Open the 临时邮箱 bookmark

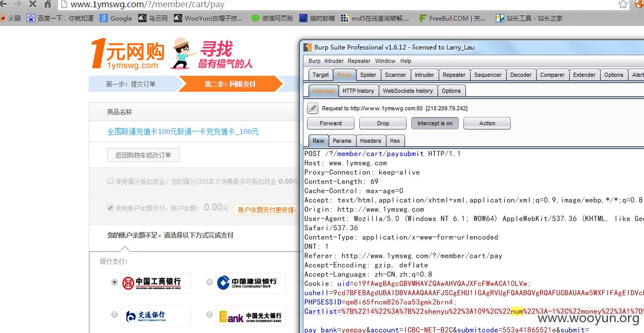pyautogui.click(x=317, y=18)
